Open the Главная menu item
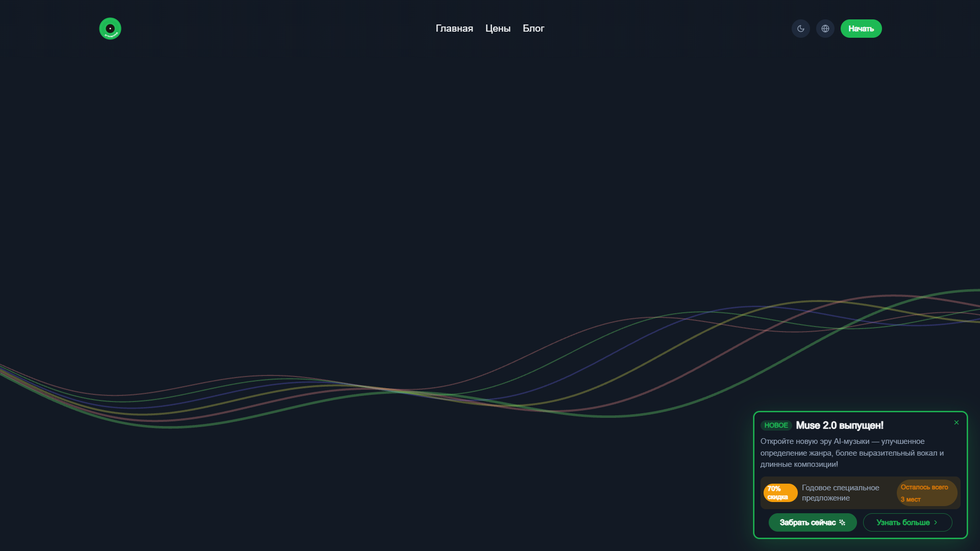Image resolution: width=980 pixels, height=551 pixels. (x=454, y=29)
